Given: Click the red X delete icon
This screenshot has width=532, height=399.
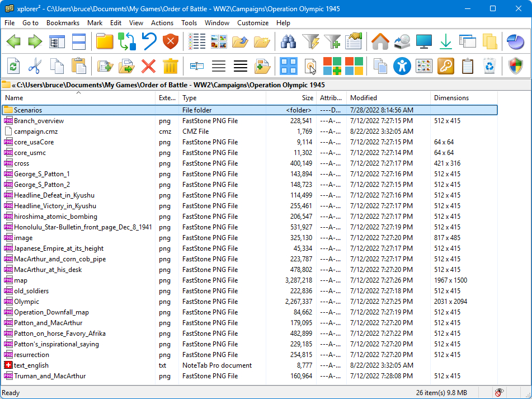Looking at the screenshot, I should (149, 66).
